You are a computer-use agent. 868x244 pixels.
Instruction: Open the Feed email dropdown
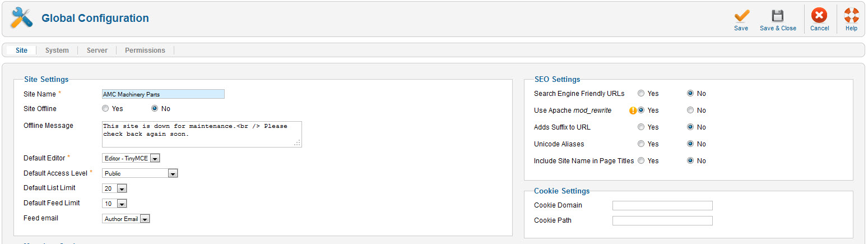(126, 219)
